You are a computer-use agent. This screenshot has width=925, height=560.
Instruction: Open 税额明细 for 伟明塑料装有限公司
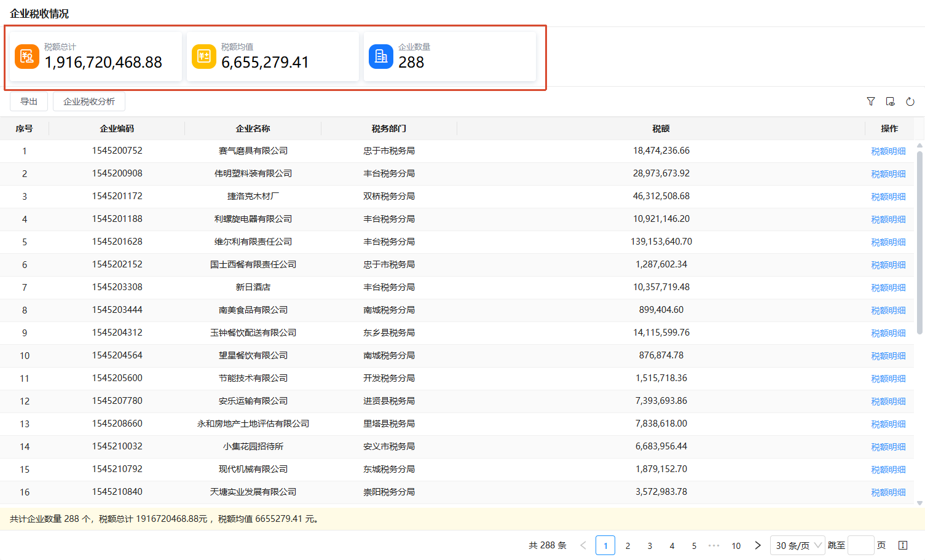[888, 174]
